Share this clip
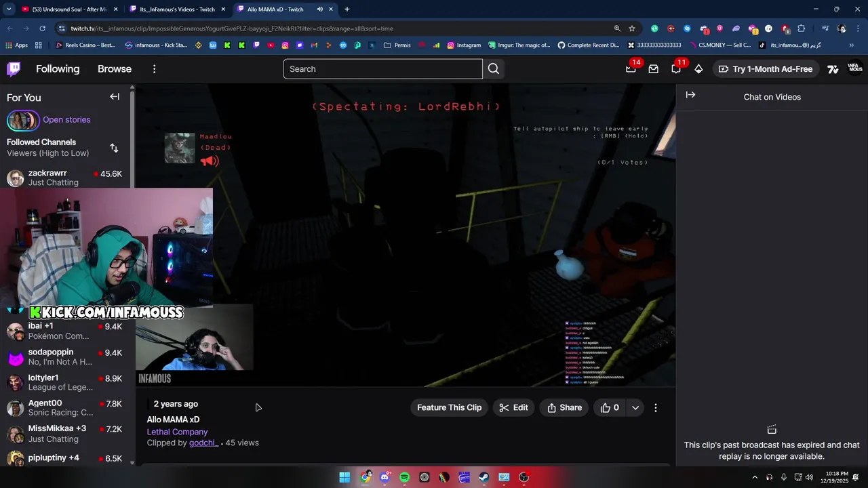This screenshot has height=488, width=868. point(564,407)
